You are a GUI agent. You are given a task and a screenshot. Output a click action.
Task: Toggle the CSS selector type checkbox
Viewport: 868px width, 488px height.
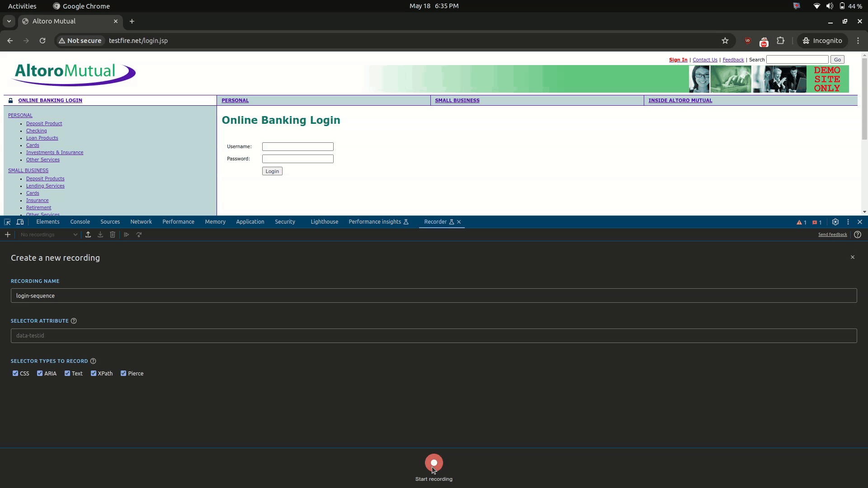15,373
